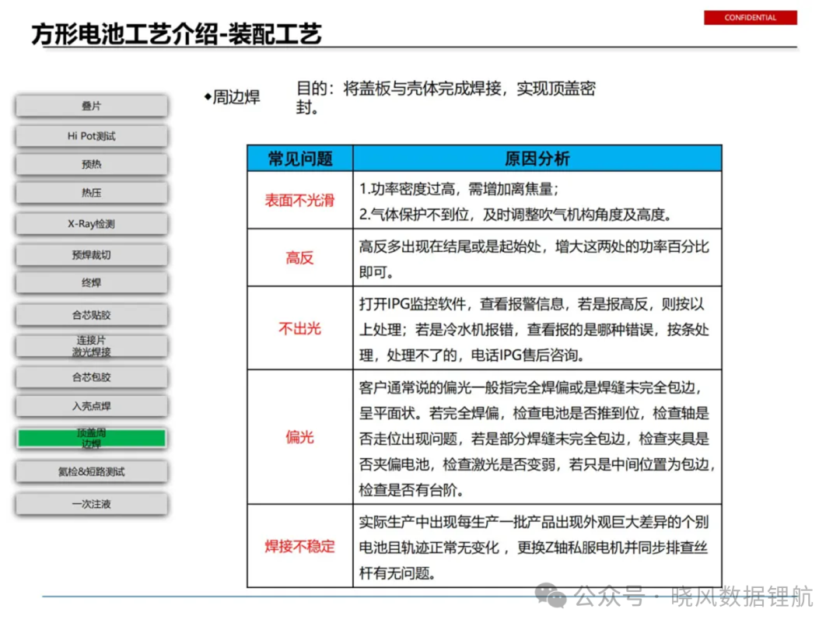Click the 叠片 process step button
The height and width of the screenshot is (630, 840).
click(91, 106)
